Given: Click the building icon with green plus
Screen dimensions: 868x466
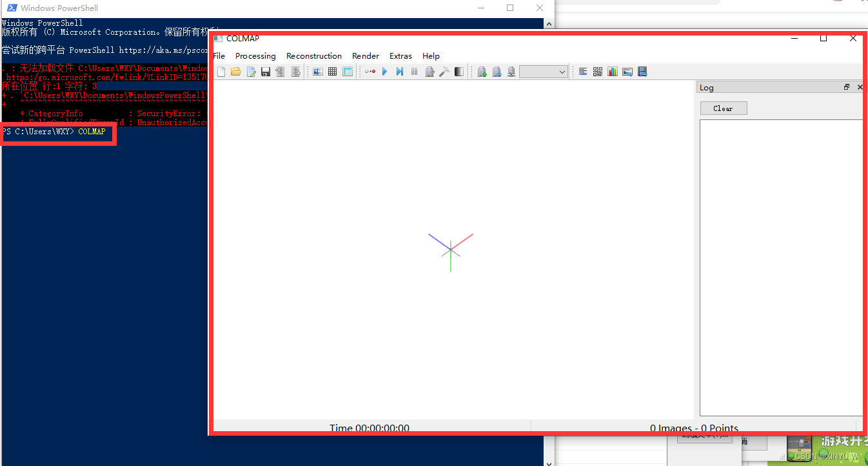Looking at the screenshot, I should pyautogui.click(x=482, y=72).
